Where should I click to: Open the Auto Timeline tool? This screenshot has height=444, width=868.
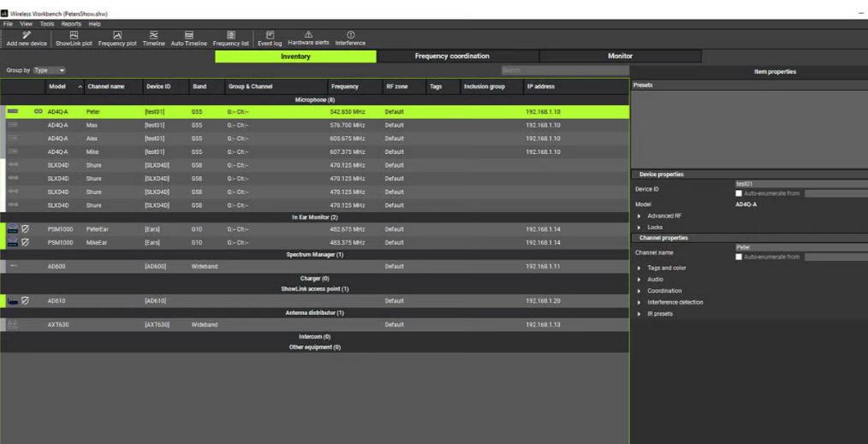[x=189, y=38]
